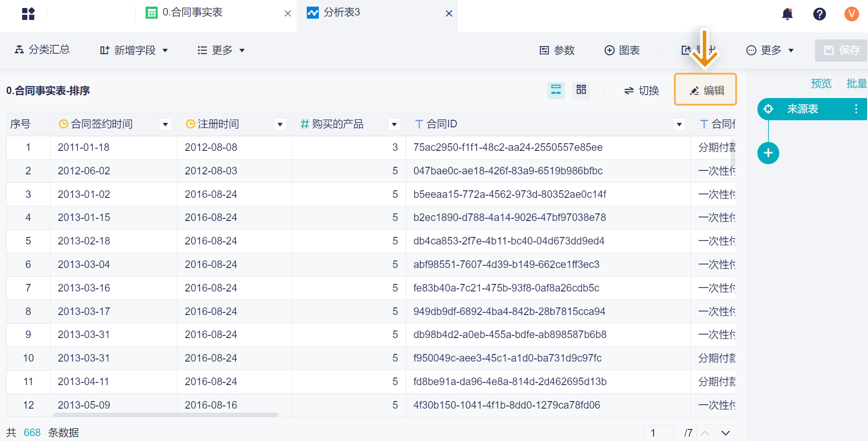Select the list view layout icon
This screenshot has height=441, width=868.
556,90
